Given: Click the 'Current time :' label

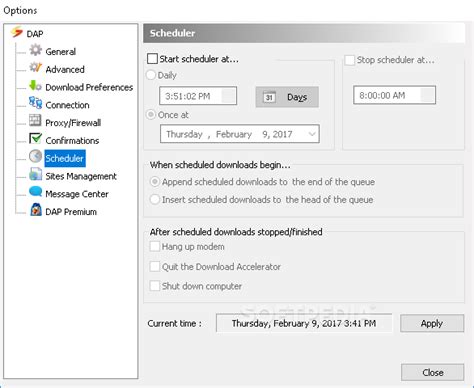Looking at the screenshot, I should point(174,323).
